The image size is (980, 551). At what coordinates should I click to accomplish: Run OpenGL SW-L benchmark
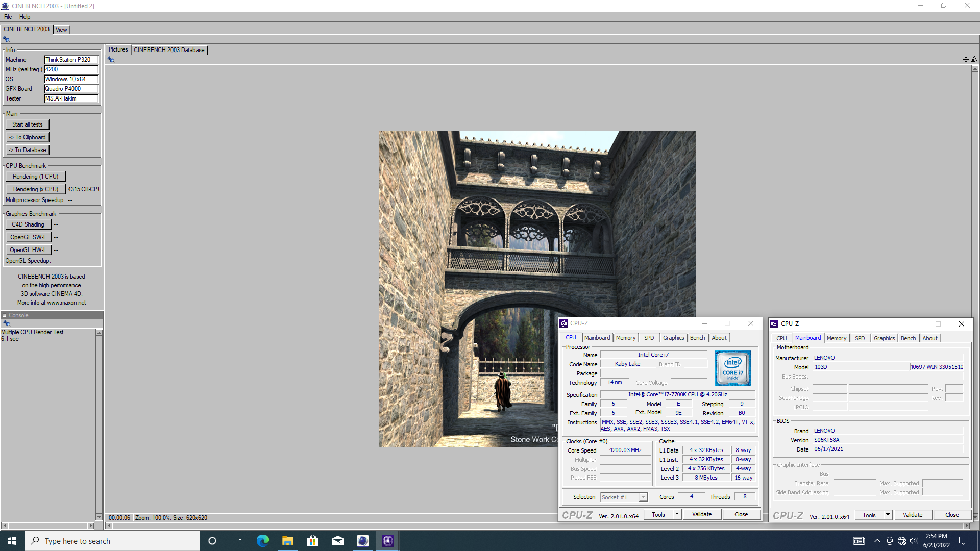coord(28,237)
